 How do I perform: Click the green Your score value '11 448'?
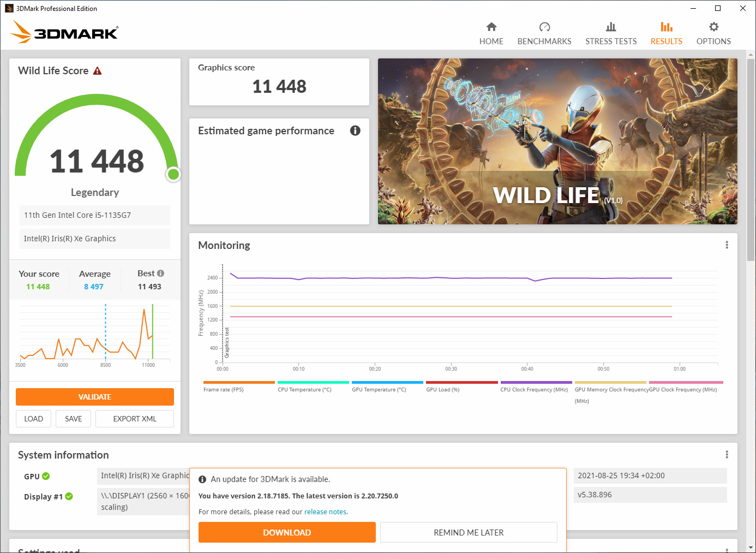[x=38, y=287]
